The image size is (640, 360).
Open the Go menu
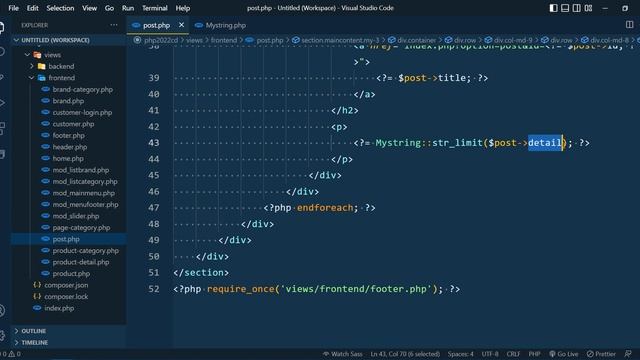tap(109, 8)
